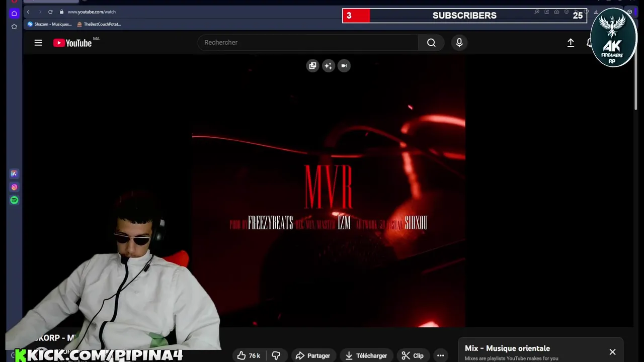Open the Shazam - Musiques bookmark
The height and width of the screenshot is (362, 644).
50,24
